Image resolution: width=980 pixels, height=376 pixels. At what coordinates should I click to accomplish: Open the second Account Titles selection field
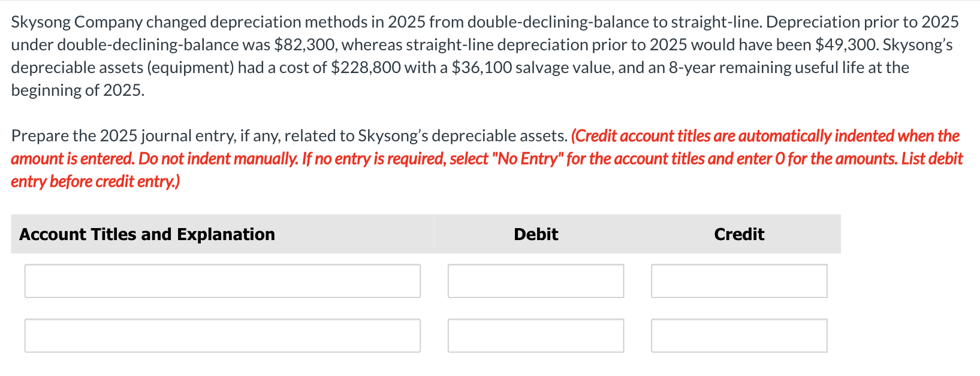coord(222,335)
